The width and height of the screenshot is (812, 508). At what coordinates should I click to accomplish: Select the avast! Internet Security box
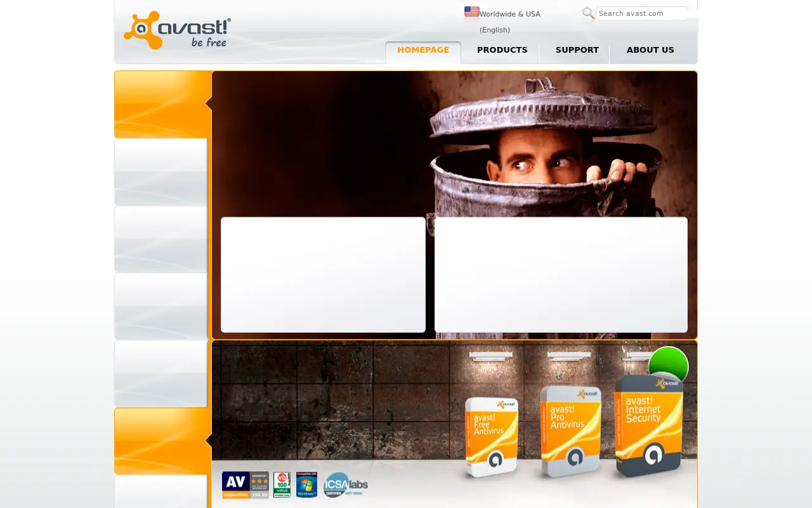tap(648, 425)
